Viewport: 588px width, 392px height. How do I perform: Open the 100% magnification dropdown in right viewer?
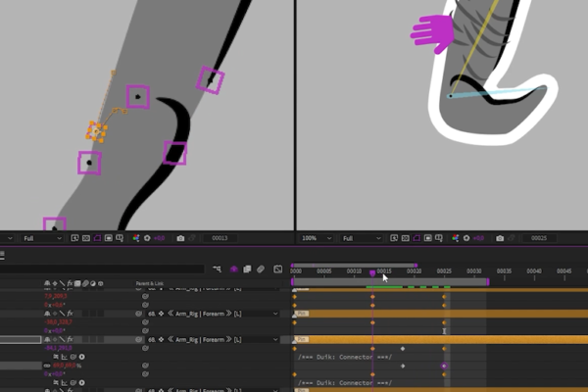(318, 238)
